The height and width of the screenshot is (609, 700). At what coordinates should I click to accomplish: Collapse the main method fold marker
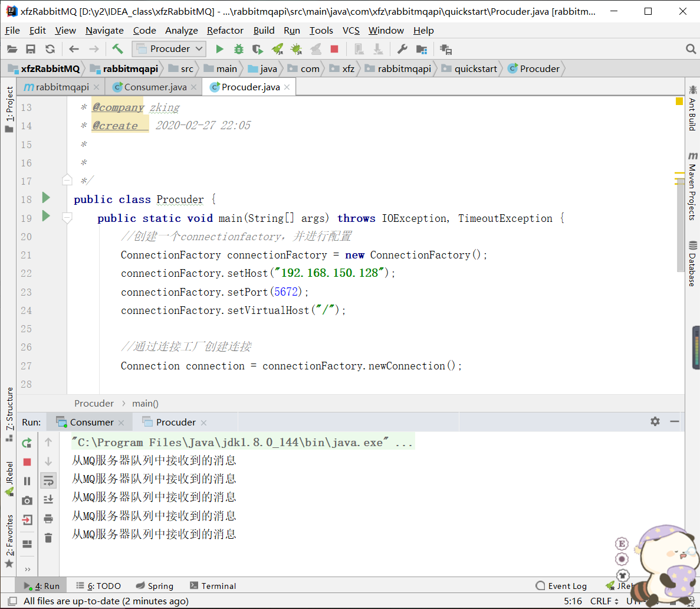(67, 218)
